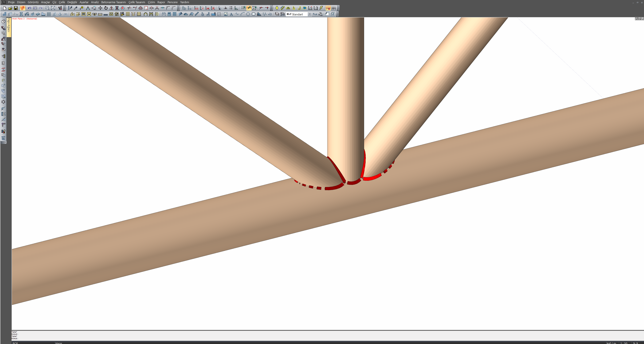The height and width of the screenshot is (344, 644).
Task: Click the steel I-column icon
Action: click(x=21, y=14)
